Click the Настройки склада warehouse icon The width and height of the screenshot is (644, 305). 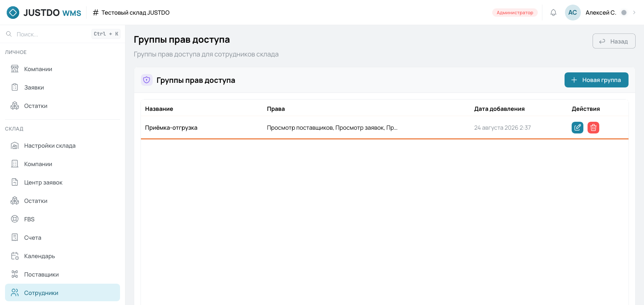point(15,146)
